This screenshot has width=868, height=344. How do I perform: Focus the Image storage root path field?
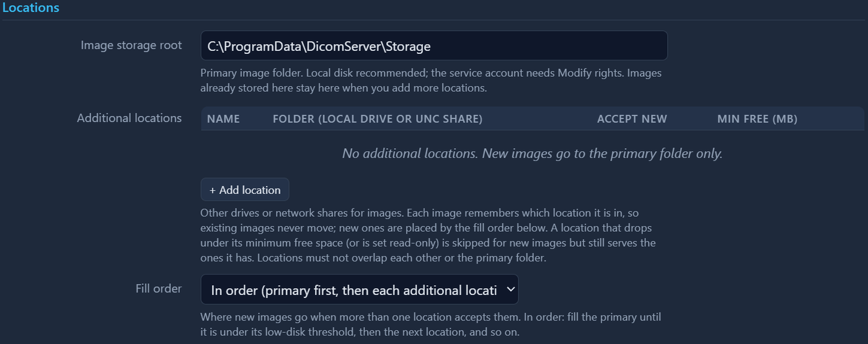tap(434, 46)
